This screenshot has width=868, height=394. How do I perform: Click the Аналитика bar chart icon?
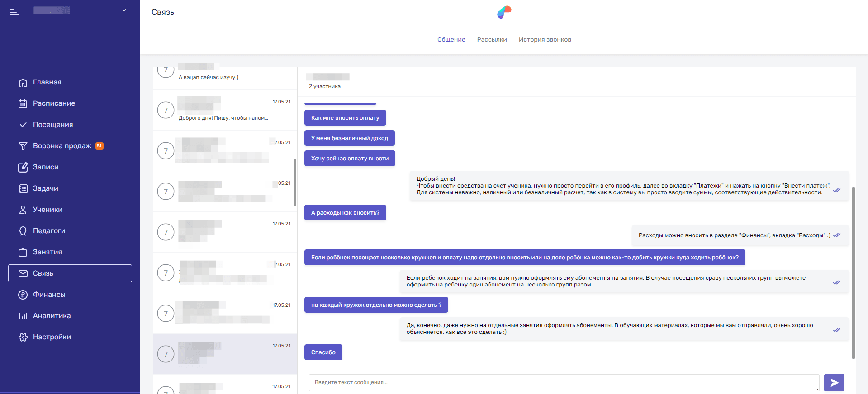23,316
